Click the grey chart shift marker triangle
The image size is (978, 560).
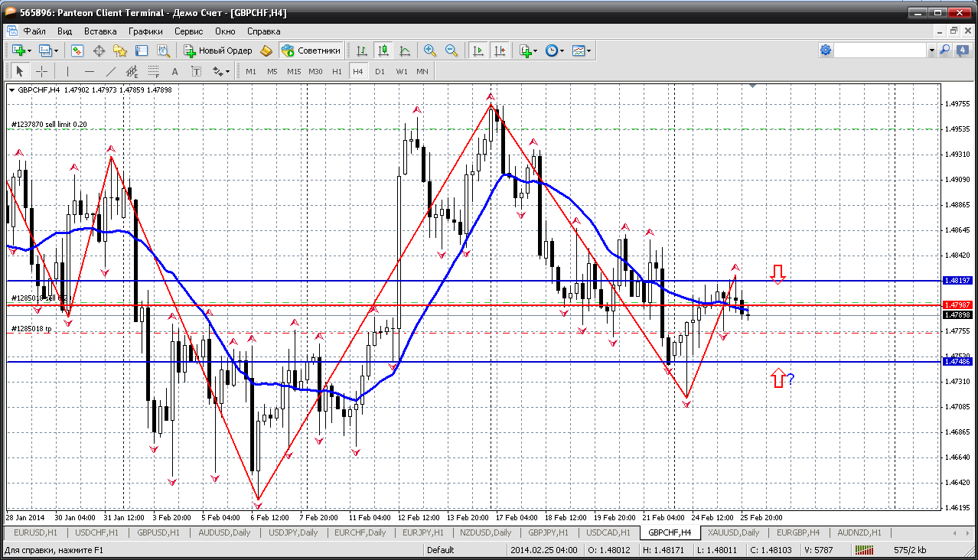click(x=753, y=86)
